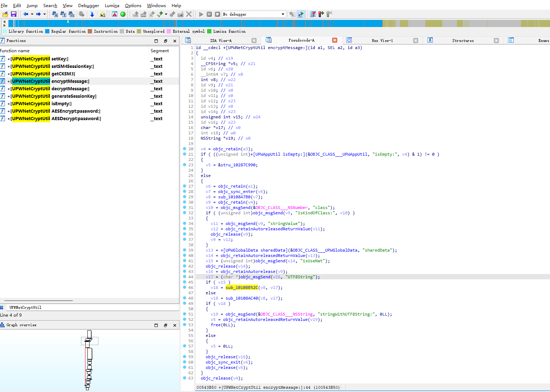Start a text search using the binoculars-T icon

[x=63, y=14]
